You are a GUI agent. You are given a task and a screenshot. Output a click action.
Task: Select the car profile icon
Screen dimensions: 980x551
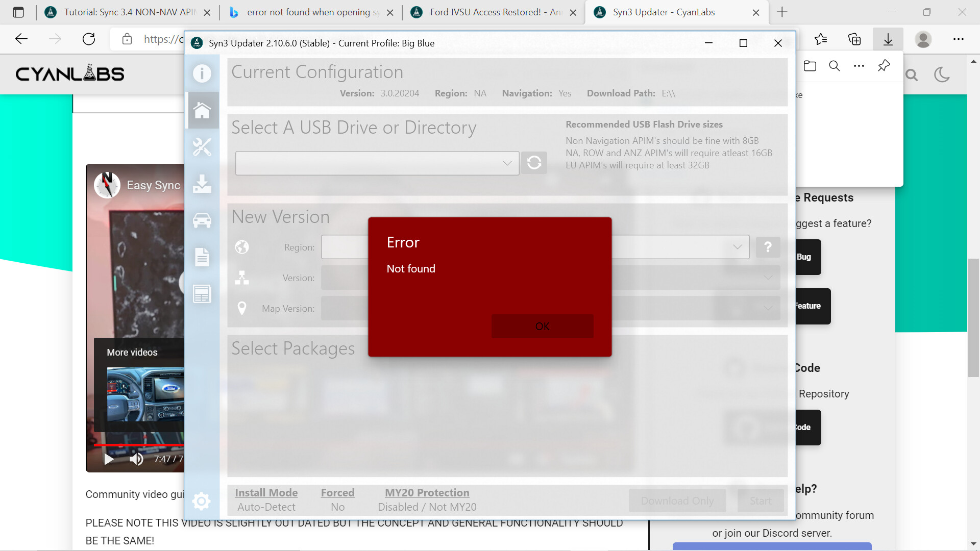pos(202,220)
